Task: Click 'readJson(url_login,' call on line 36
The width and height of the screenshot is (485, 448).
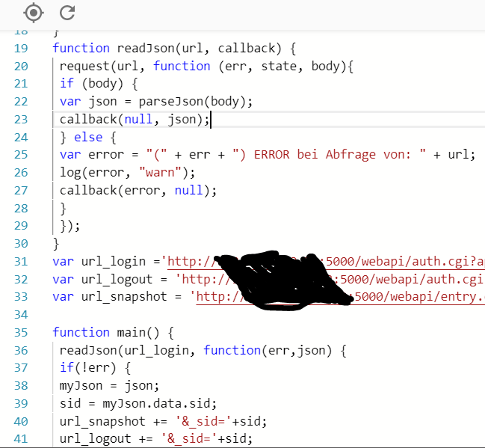Action: [127, 350]
